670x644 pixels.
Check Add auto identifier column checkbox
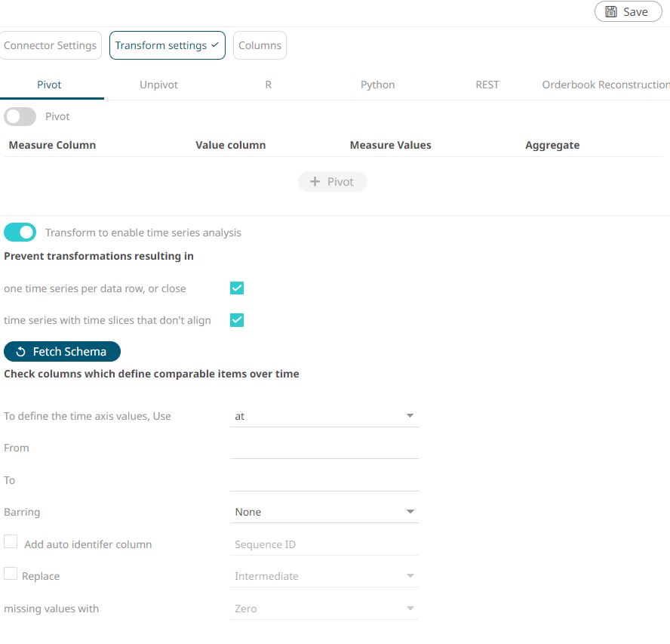11,542
